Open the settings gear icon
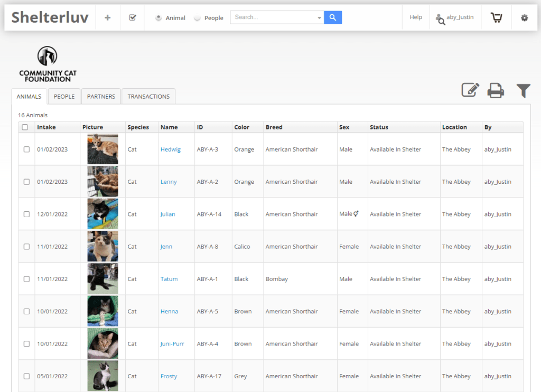Screen dimensions: 541x392 [x=525, y=17]
